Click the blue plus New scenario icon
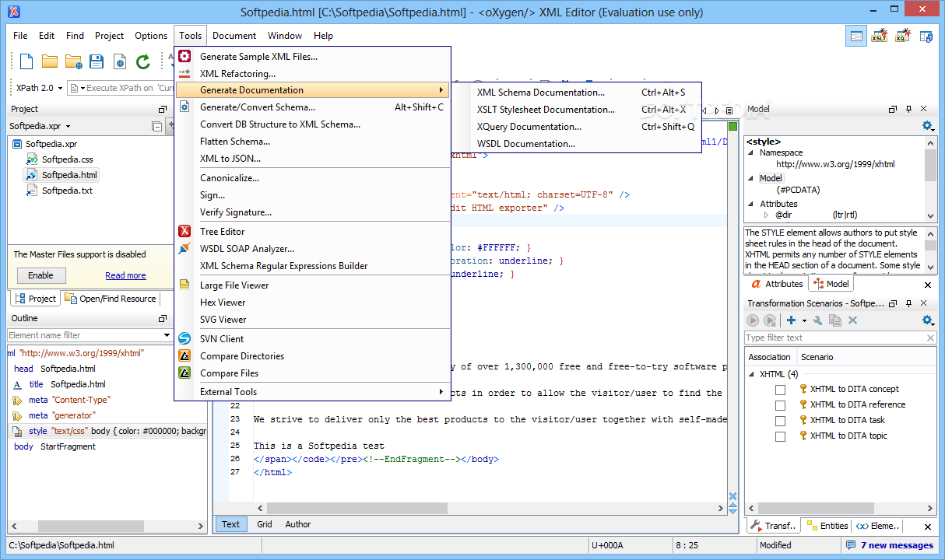The image size is (945, 560). [791, 320]
